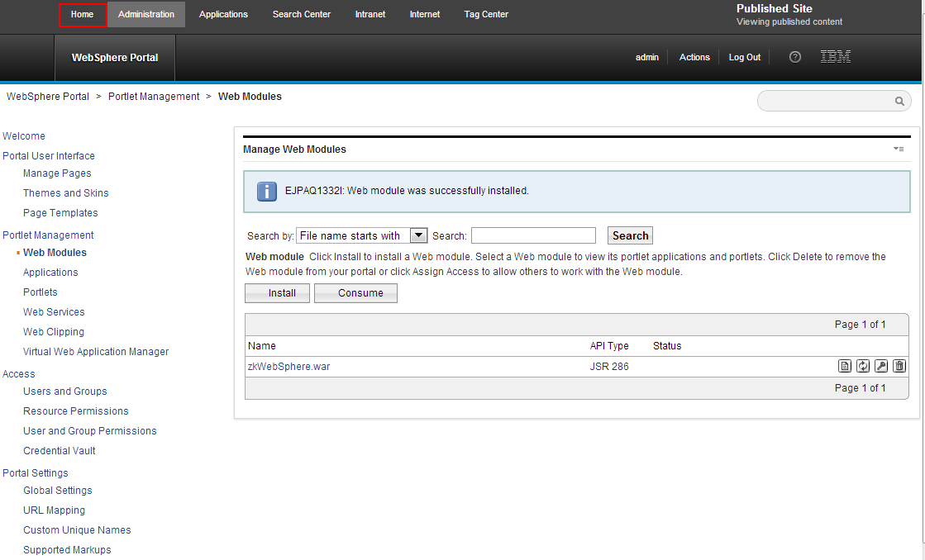Go to the Search Center tab
Screen dimensions: 925x560
[x=302, y=14]
